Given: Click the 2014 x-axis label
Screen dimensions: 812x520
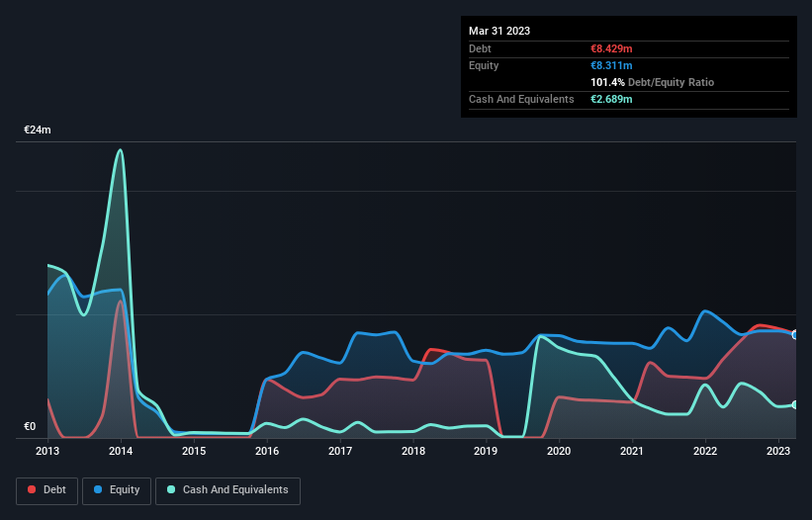Looking at the screenshot, I should [121, 451].
